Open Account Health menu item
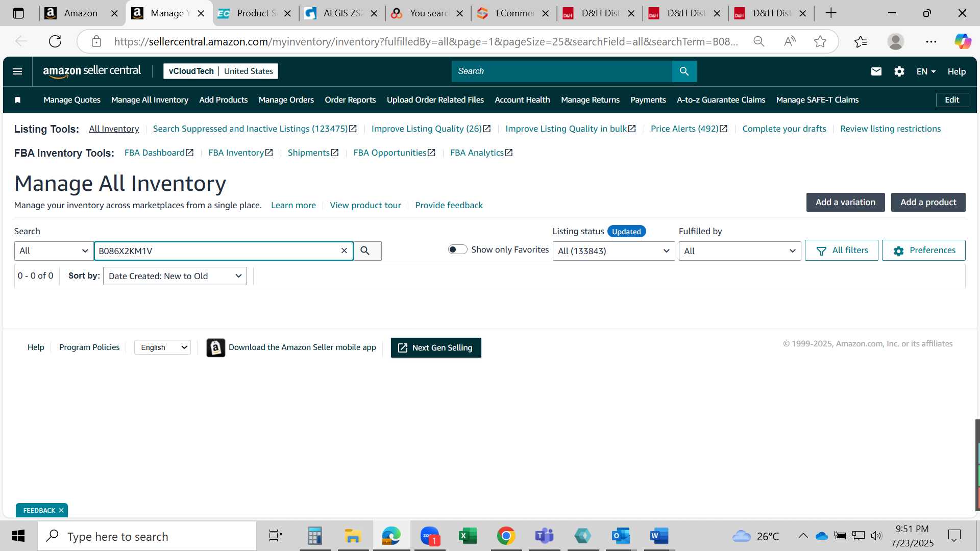This screenshot has height=551, width=980. (x=522, y=100)
